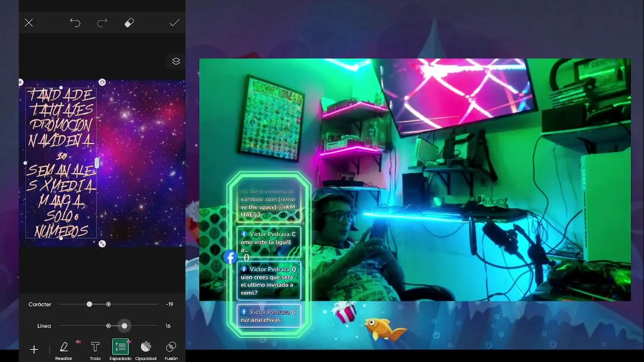This screenshot has height=362, width=644.
Task: Click the Línea slider default marker
Action: pyautogui.click(x=108, y=326)
